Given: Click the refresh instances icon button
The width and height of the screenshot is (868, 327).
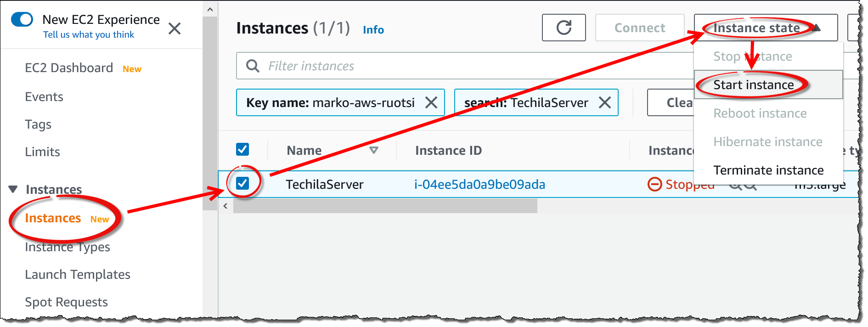Looking at the screenshot, I should pos(564,28).
